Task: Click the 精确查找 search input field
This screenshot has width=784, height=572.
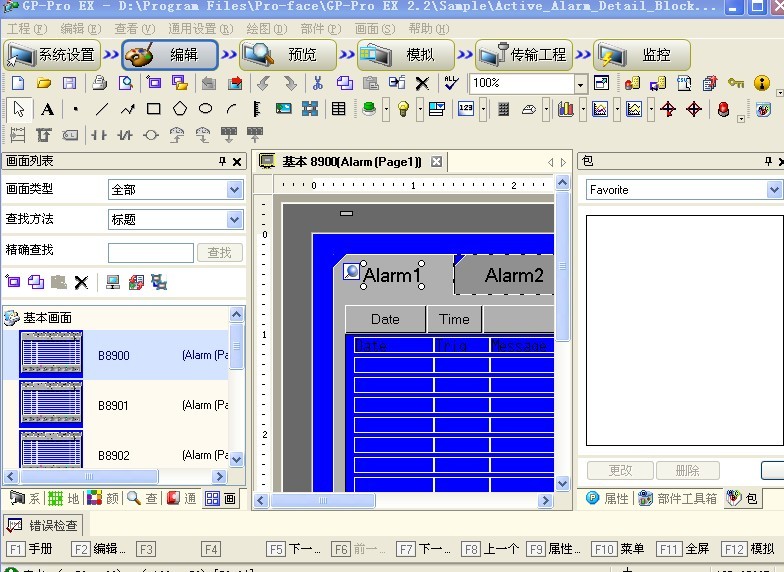Action: pyautogui.click(x=151, y=253)
